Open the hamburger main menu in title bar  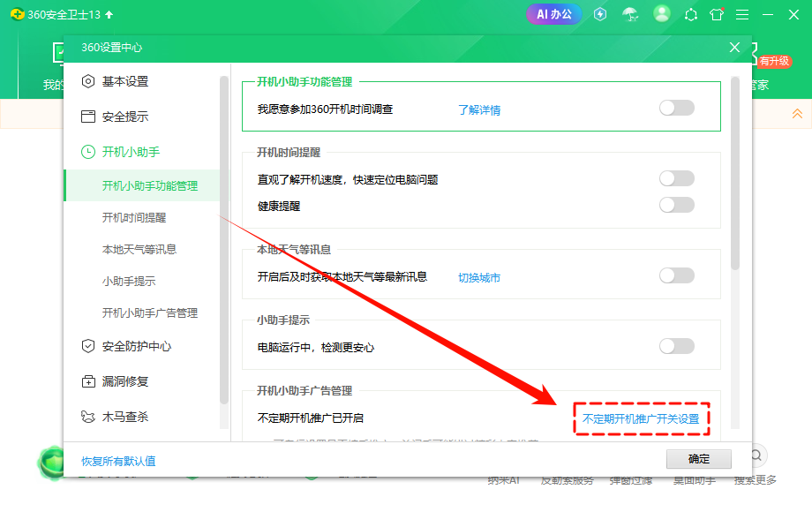coord(742,14)
